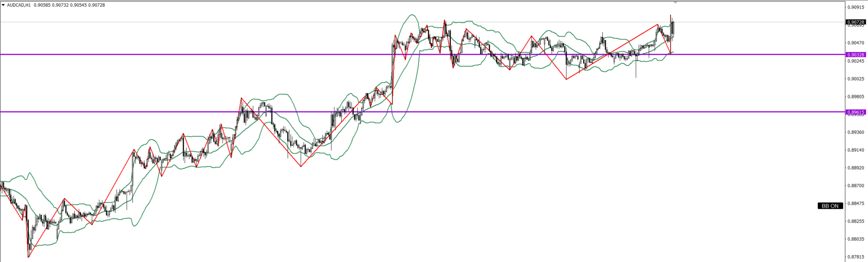Select the OHLC values in chart header
Image resolution: width=868 pixels, height=262 pixels.
69,5
